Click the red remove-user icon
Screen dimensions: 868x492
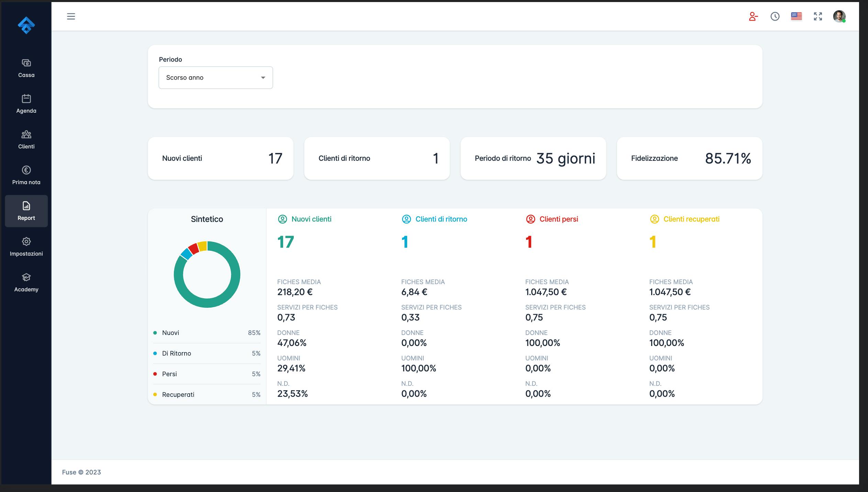click(x=753, y=16)
